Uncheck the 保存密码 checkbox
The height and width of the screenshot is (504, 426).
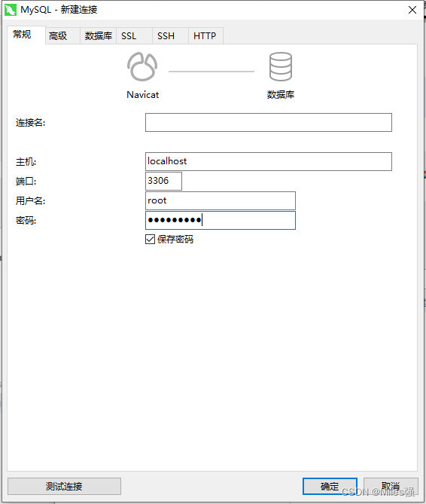pos(151,239)
